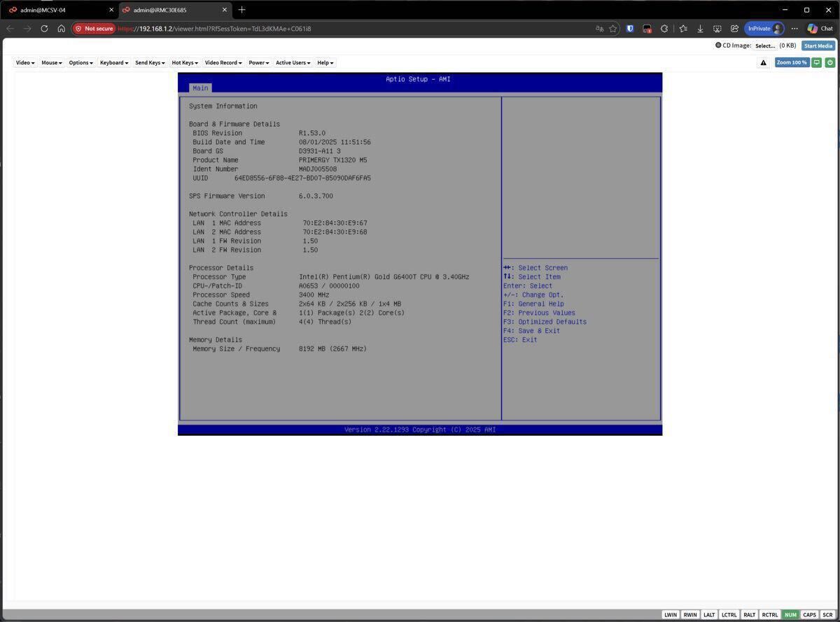Image resolution: width=840 pixels, height=622 pixels.
Task: Open the Help dropdown menu
Action: [325, 62]
